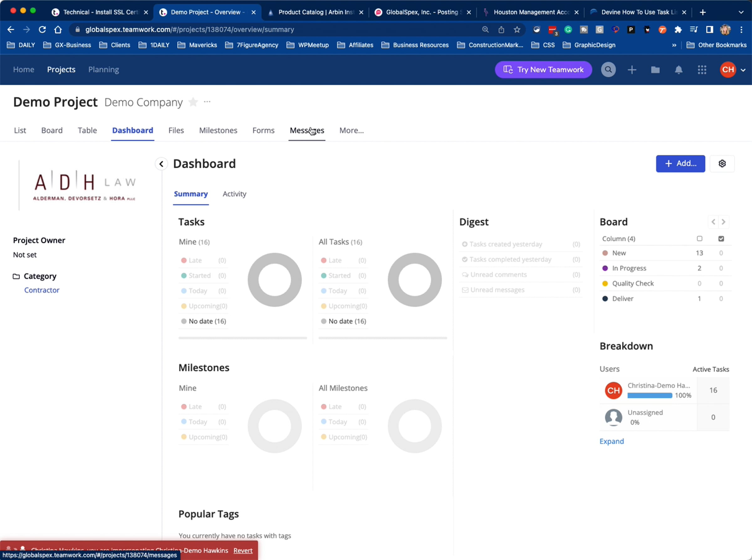Click the plus quick-add icon in header
Screen dimensions: 752x560
click(x=632, y=70)
